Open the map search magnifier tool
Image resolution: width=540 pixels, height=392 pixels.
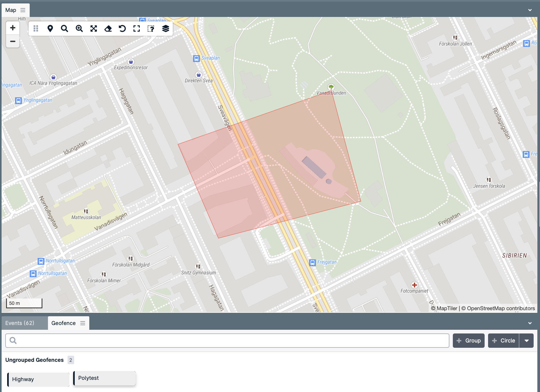(64, 28)
